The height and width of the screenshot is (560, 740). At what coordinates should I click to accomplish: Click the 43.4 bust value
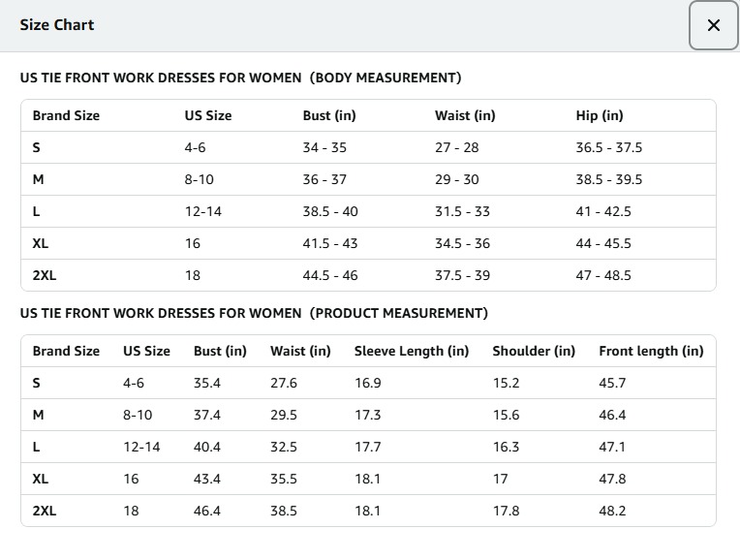207,479
